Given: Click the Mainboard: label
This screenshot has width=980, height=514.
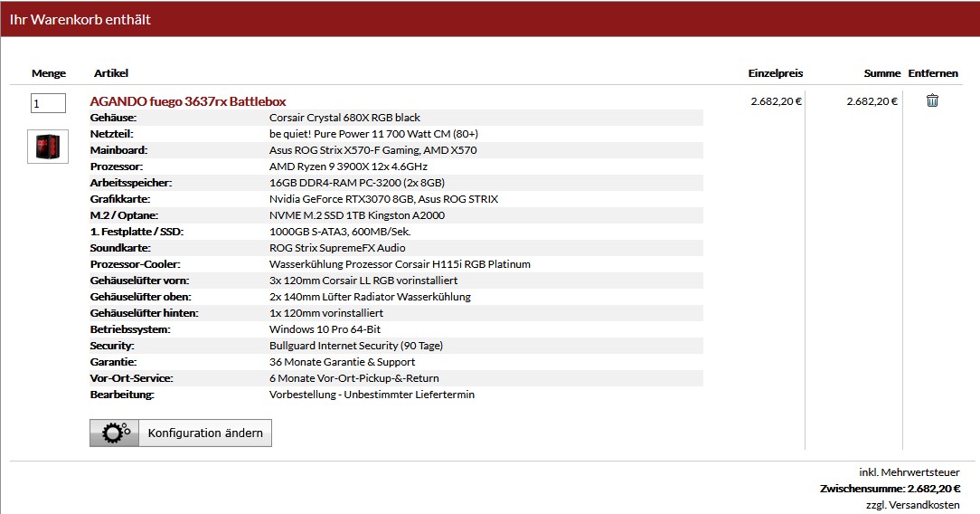Looking at the screenshot, I should pos(118,150).
